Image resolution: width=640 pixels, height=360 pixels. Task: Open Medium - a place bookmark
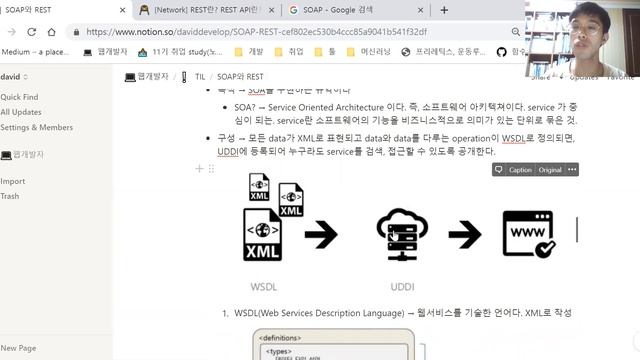(x=35, y=52)
